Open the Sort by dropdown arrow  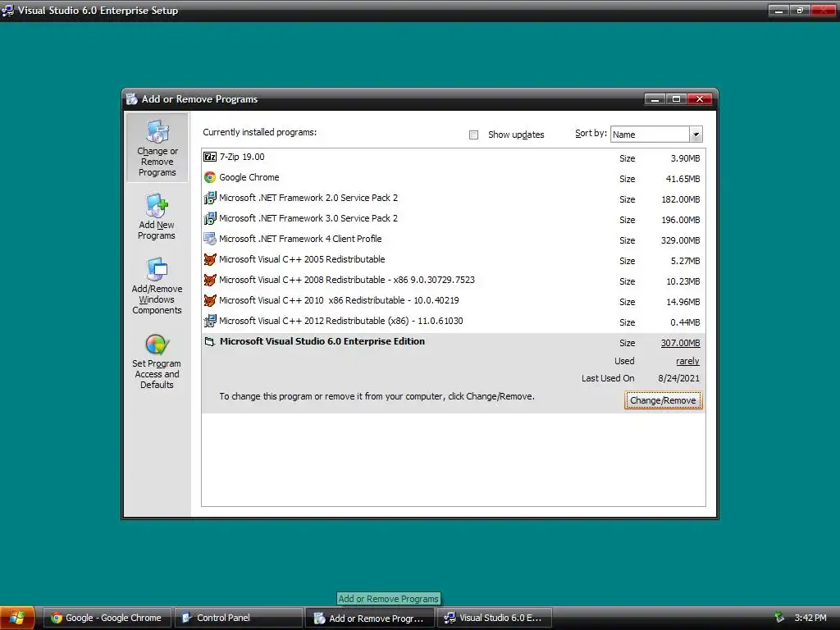tap(696, 135)
